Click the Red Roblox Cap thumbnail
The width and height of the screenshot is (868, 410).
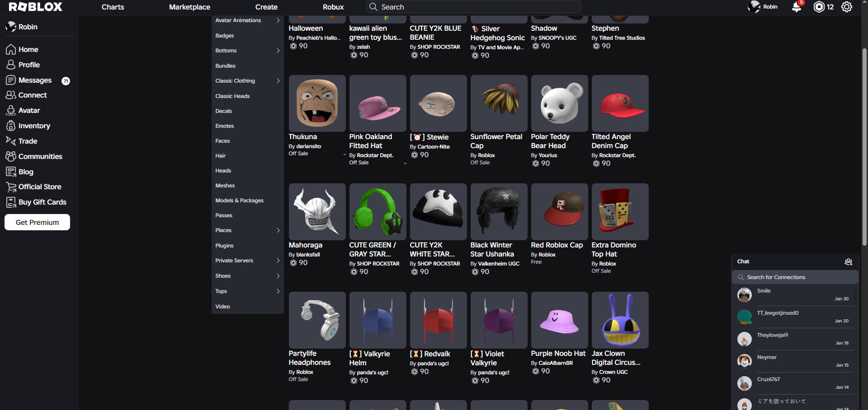coord(559,211)
